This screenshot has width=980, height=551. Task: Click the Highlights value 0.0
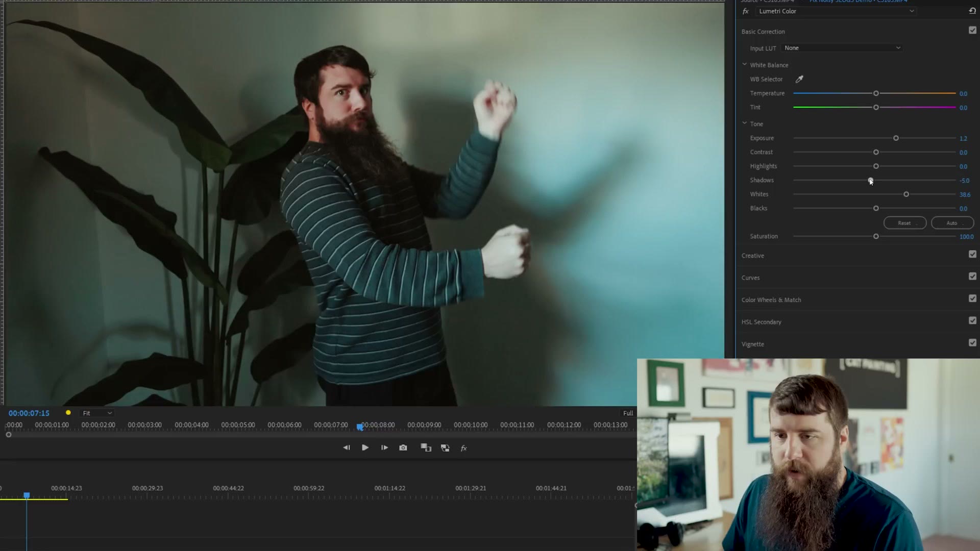tap(963, 167)
